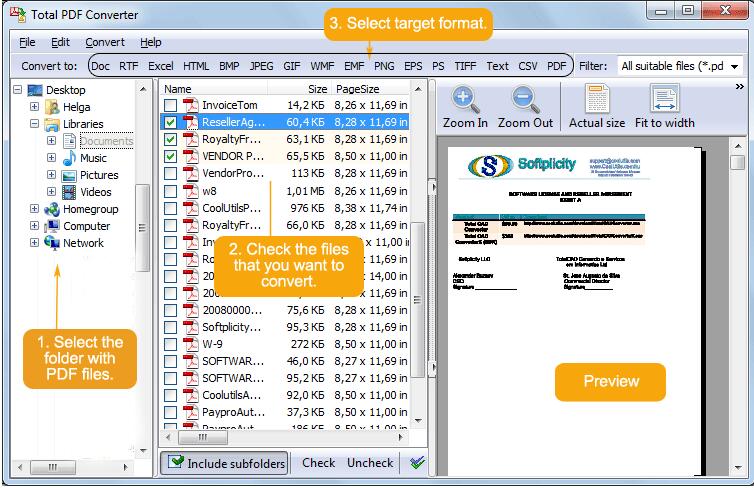
Task: Choose Excel as target format
Action: click(x=161, y=66)
